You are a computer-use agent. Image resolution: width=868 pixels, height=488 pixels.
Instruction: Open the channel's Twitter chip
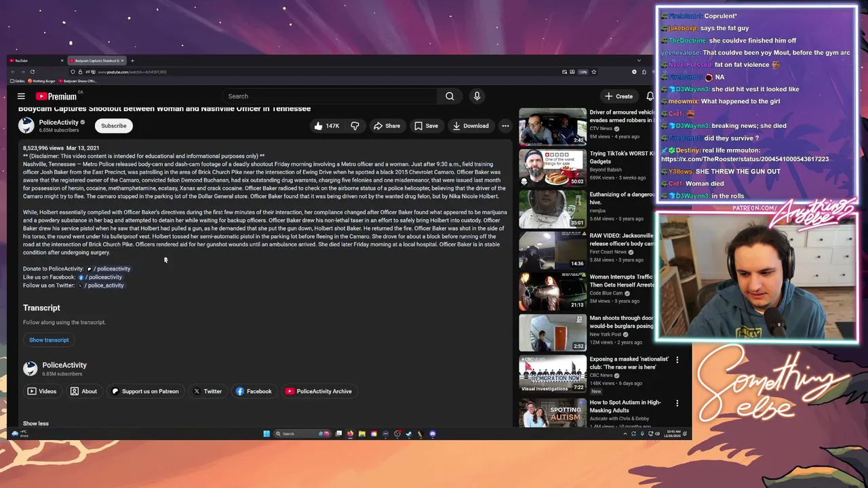pos(208,391)
